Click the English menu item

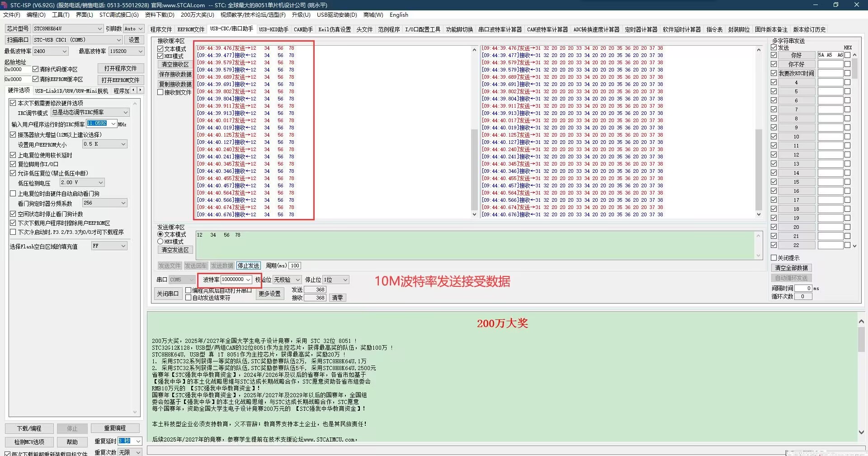(399, 15)
